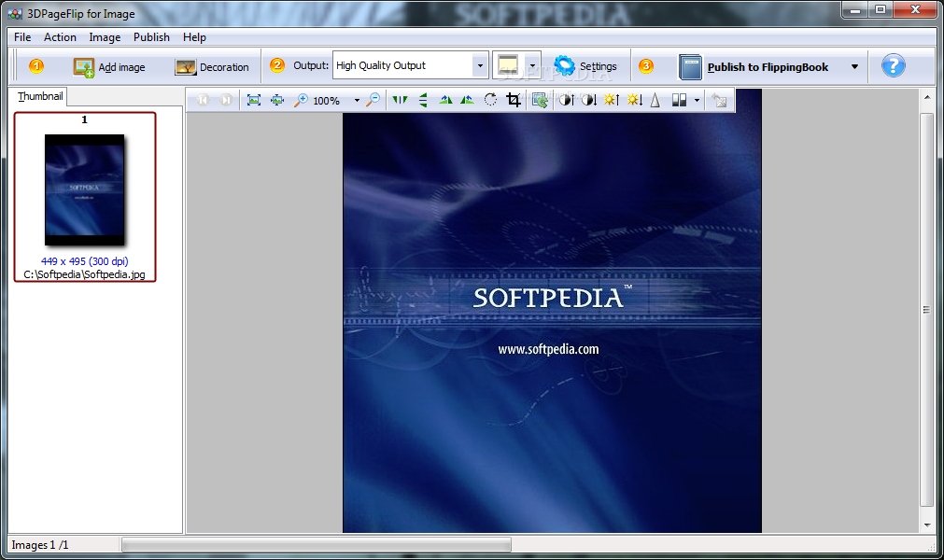Click the free rotate circular arrow icon
The width and height of the screenshot is (944, 560).
tap(490, 100)
